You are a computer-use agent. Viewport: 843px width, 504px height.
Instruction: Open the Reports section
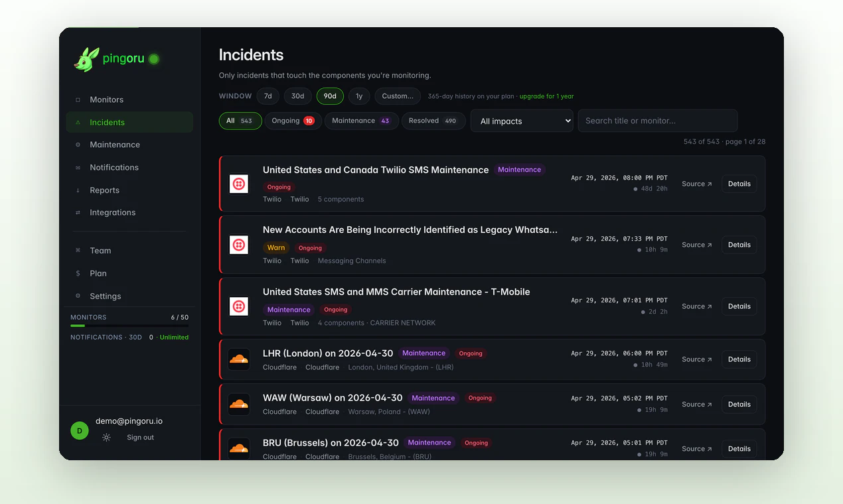(105, 190)
